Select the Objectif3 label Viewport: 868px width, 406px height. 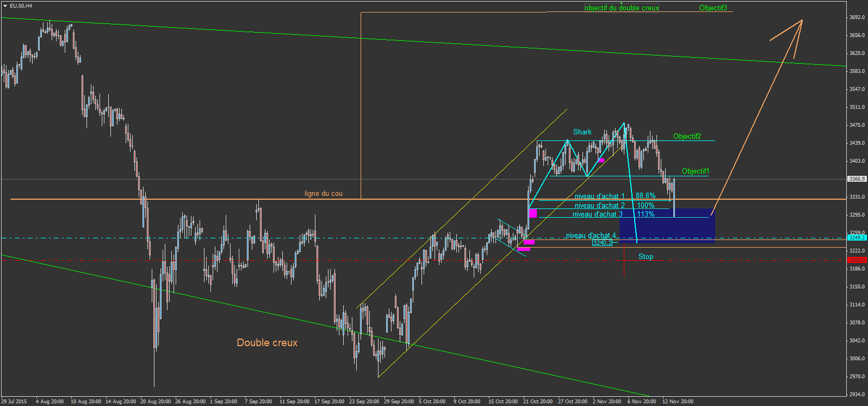(x=713, y=8)
